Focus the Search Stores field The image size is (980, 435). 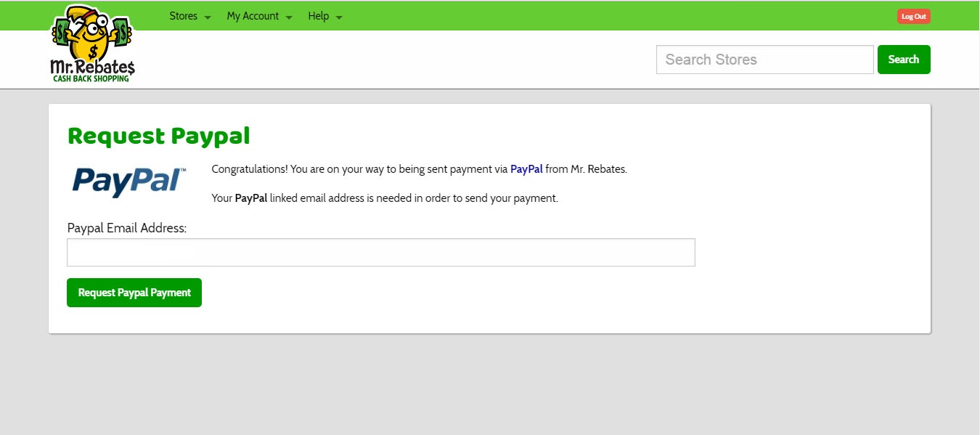point(764,60)
